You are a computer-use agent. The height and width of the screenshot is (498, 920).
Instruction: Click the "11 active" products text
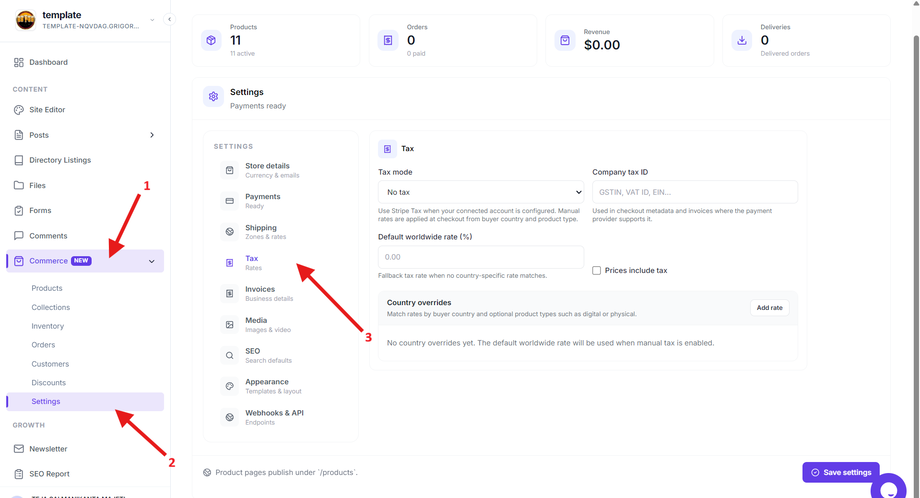point(242,53)
